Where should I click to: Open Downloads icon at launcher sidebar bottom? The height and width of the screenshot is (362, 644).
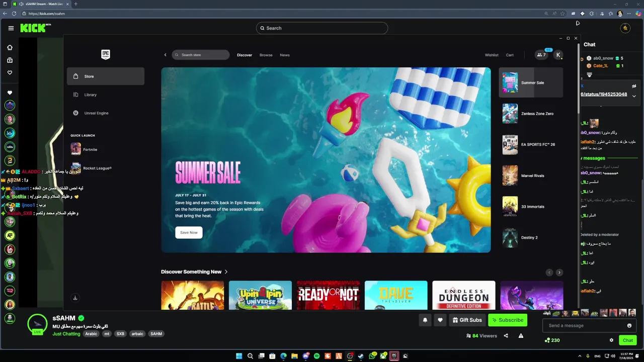click(x=75, y=298)
